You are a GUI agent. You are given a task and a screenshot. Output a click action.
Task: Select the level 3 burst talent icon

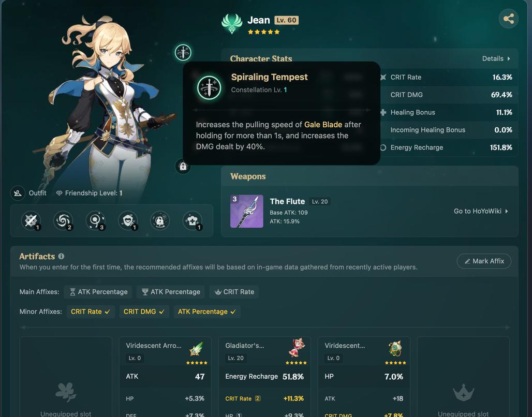pyautogui.click(x=95, y=220)
